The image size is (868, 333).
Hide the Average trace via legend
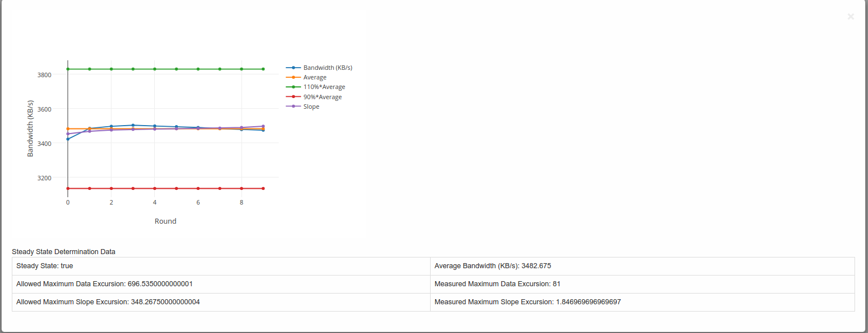point(314,77)
